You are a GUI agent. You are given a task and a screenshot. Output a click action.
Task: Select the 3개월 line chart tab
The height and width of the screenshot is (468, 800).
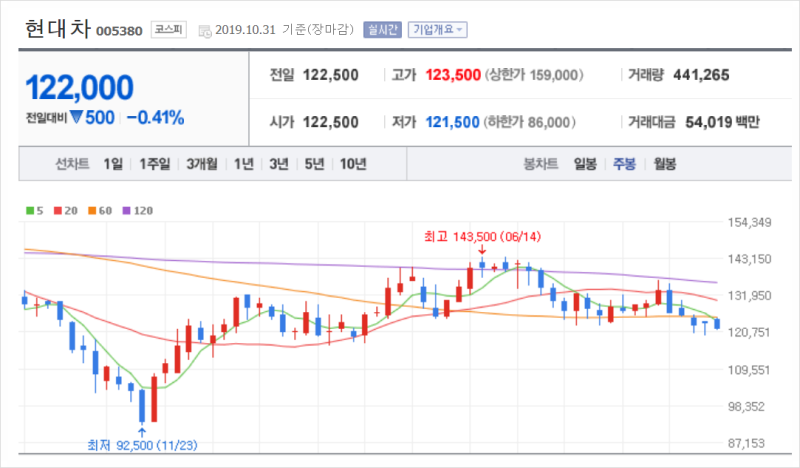coord(202,164)
